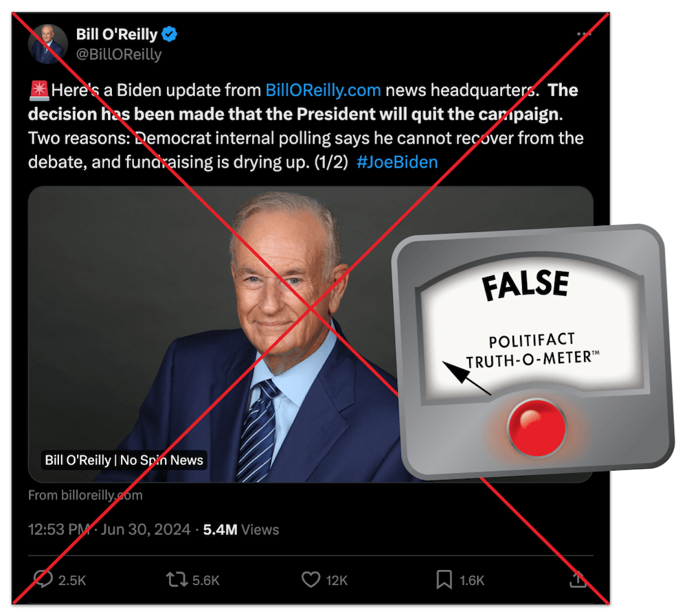Open the three-dot more options menu
This screenshot has width=687, height=616.
[584, 34]
